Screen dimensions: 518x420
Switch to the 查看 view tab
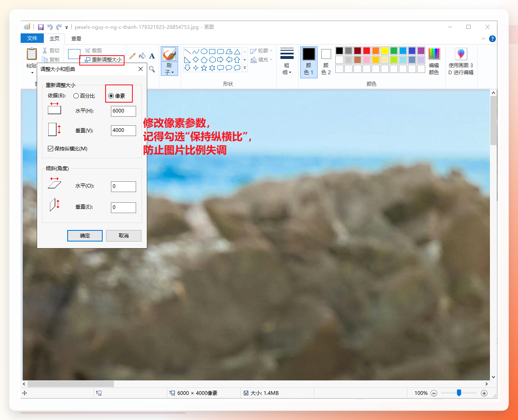(76, 38)
